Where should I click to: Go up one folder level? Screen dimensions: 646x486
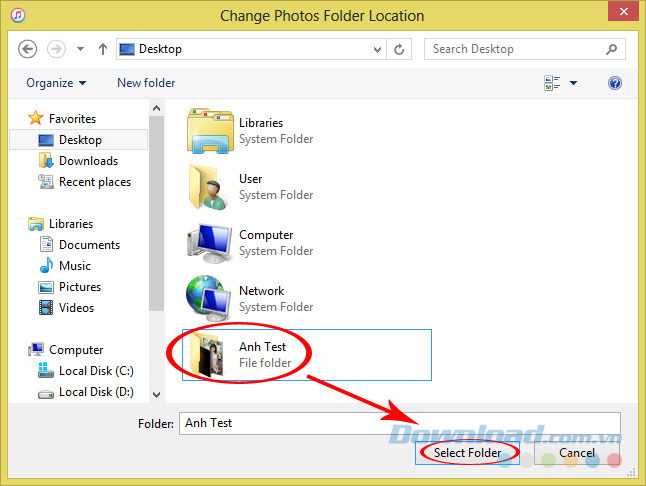[x=103, y=49]
